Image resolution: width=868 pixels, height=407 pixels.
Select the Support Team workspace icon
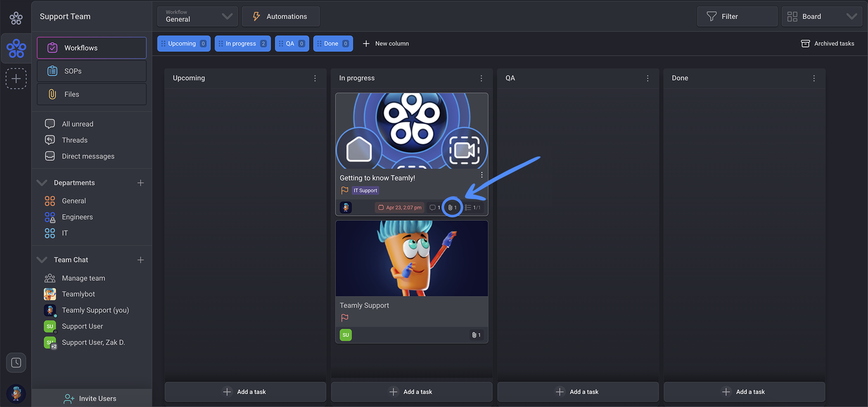click(16, 48)
